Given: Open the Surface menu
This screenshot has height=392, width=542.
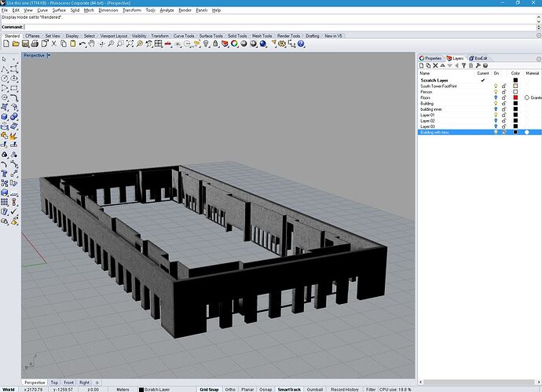Looking at the screenshot, I should (x=59, y=10).
